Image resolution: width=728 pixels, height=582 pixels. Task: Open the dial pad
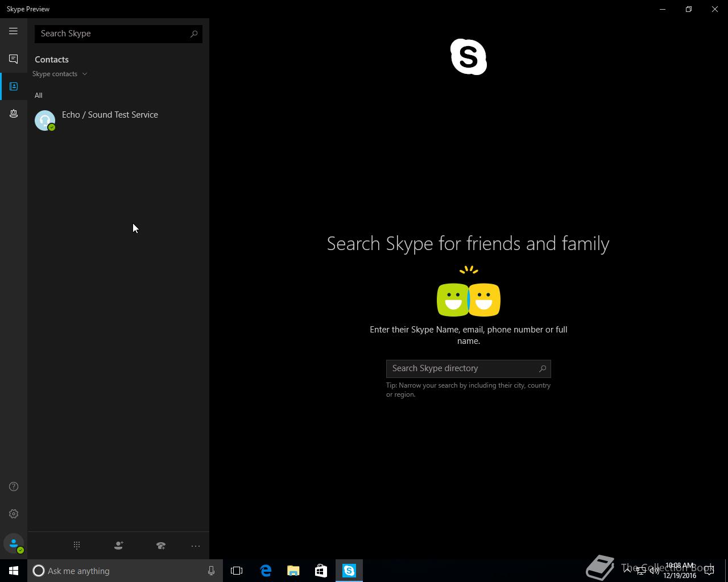pos(77,546)
